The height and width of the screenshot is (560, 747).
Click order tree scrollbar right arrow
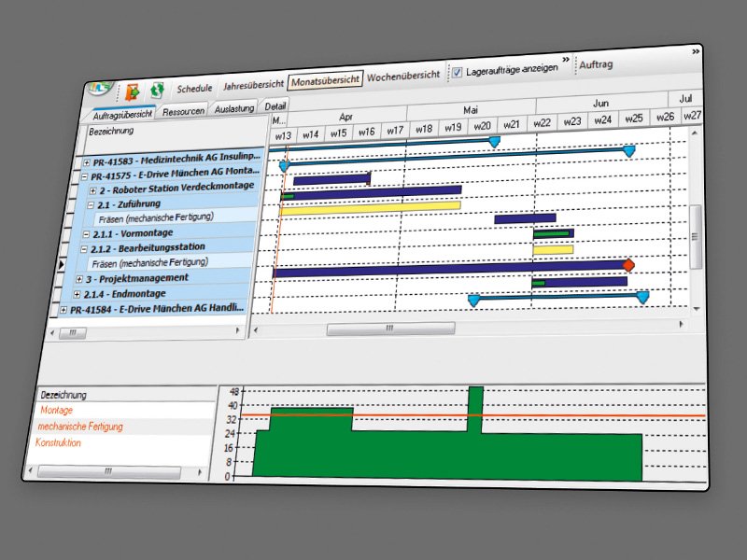click(x=237, y=330)
